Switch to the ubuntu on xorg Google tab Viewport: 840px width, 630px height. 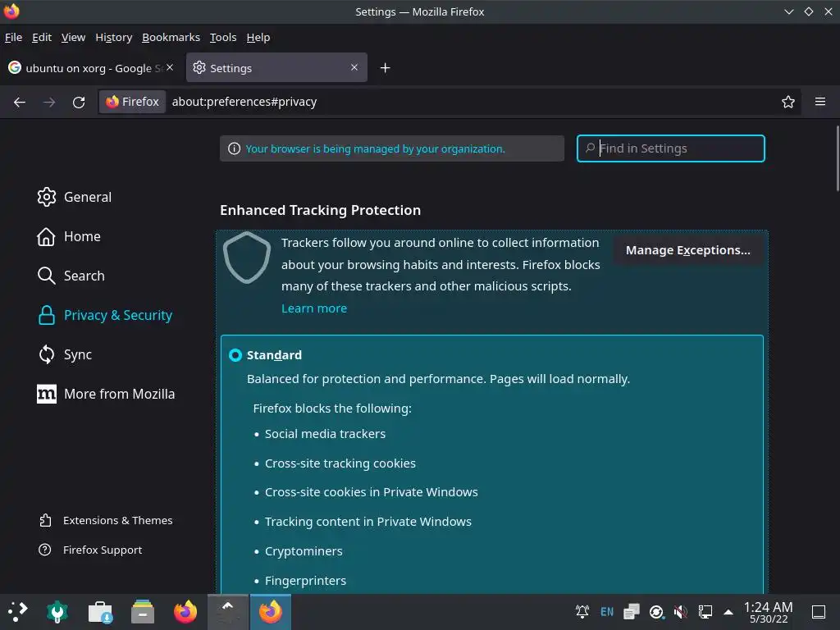90,68
